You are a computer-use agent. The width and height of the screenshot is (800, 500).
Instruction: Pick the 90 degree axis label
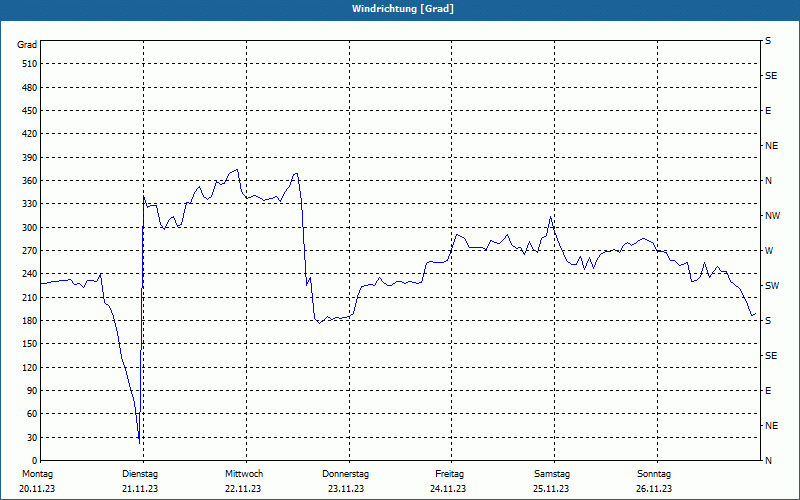click(31, 391)
